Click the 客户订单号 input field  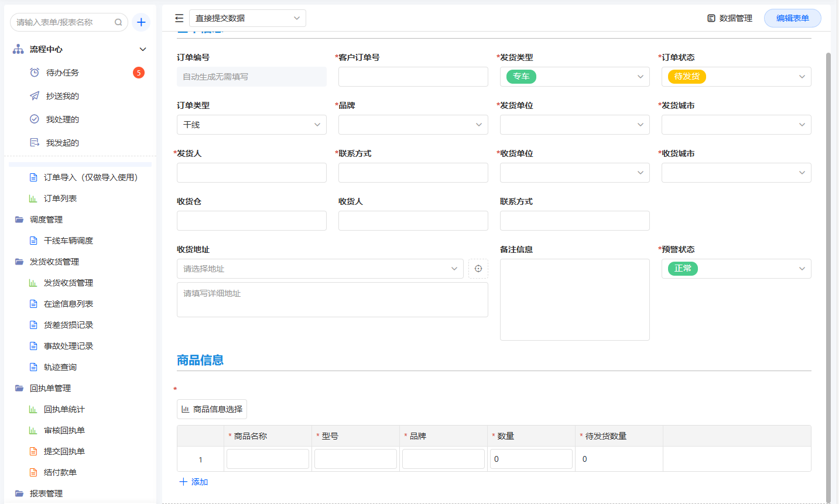point(413,77)
